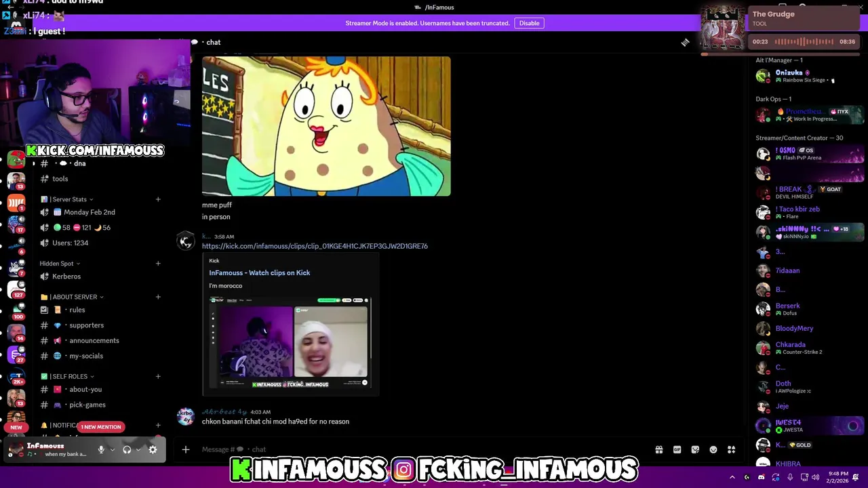868x488 pixels.
Task: Open the Kick clip preview thumbnail
Action: click(290, 342)
